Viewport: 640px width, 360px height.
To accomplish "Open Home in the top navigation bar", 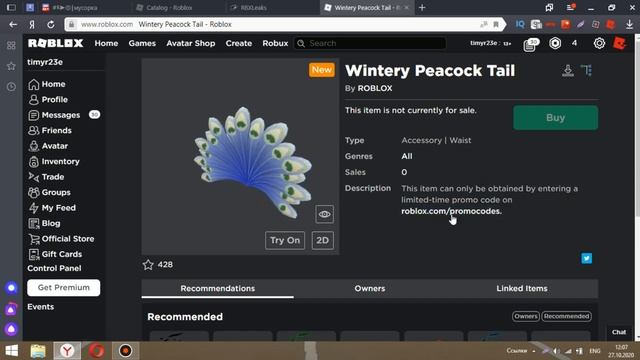I will pyautogui.click(x=106, y=43).
